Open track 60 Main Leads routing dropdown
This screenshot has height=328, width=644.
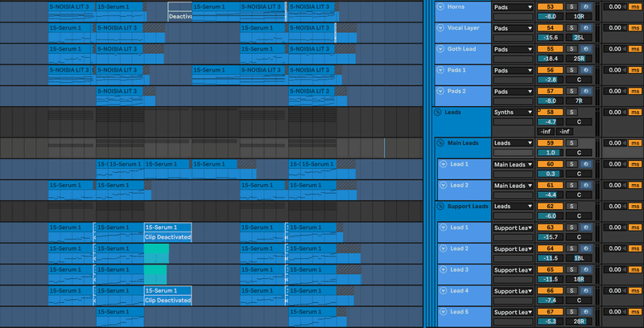pos(513,165)
